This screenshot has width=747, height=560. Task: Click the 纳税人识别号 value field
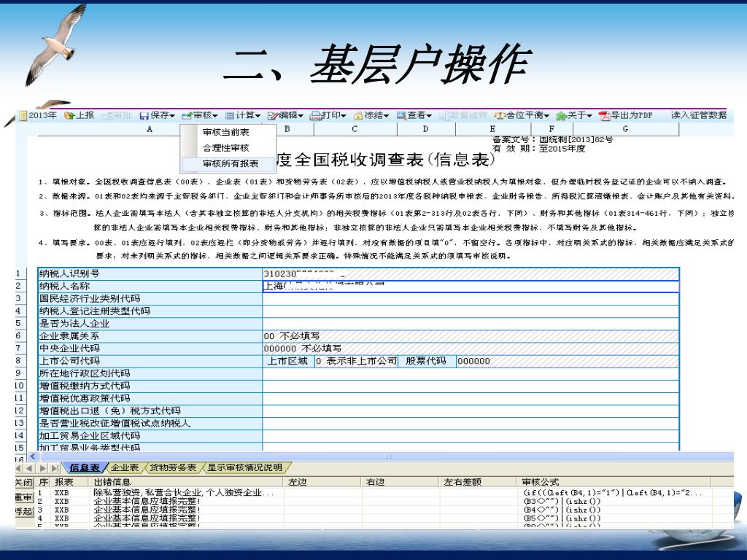click(471, 274)
